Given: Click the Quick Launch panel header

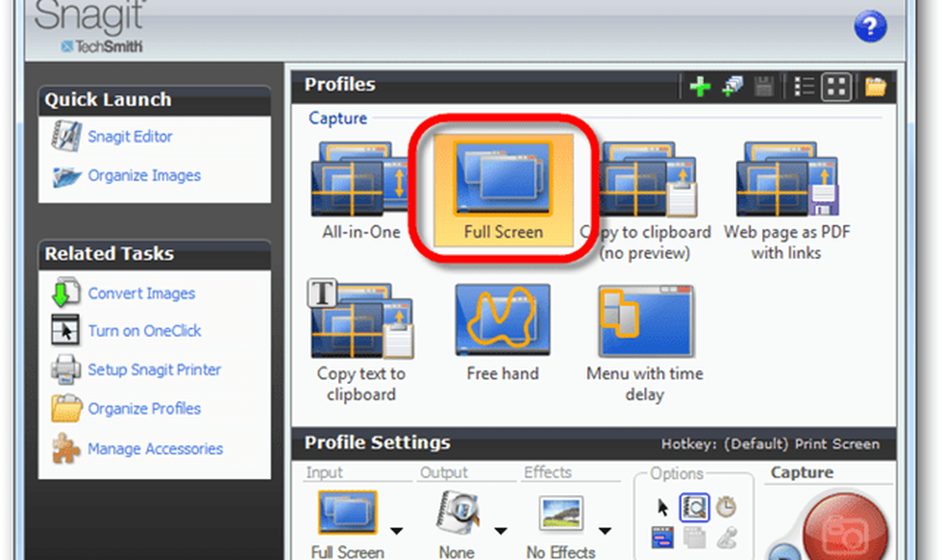Looking at the screenshot, I should [x=154, y=101].
